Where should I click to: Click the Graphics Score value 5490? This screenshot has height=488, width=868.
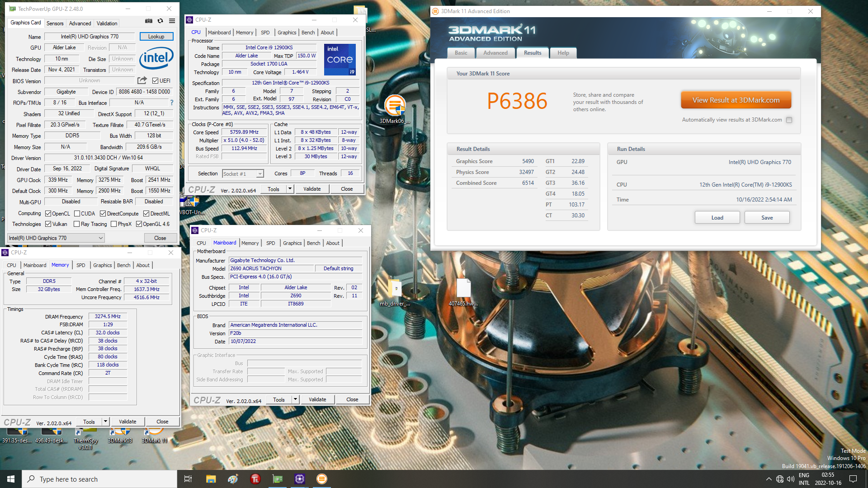528,161
